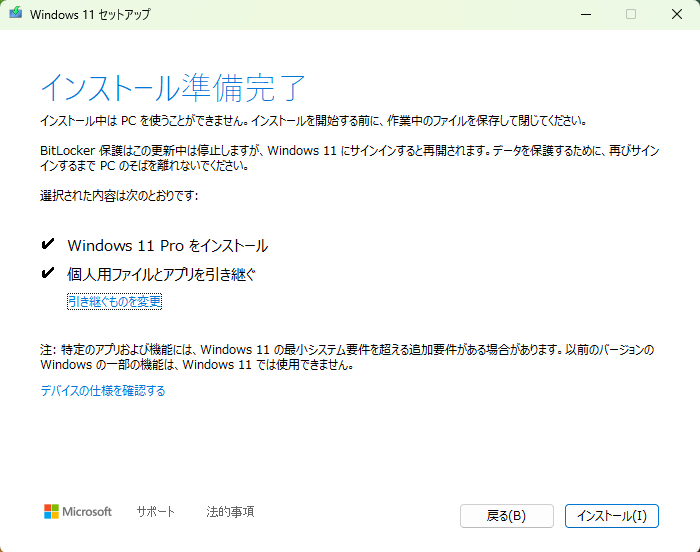Select the Windows 11 Pro をインストール item text
This screenshot has width=700, height=552.
167,245
